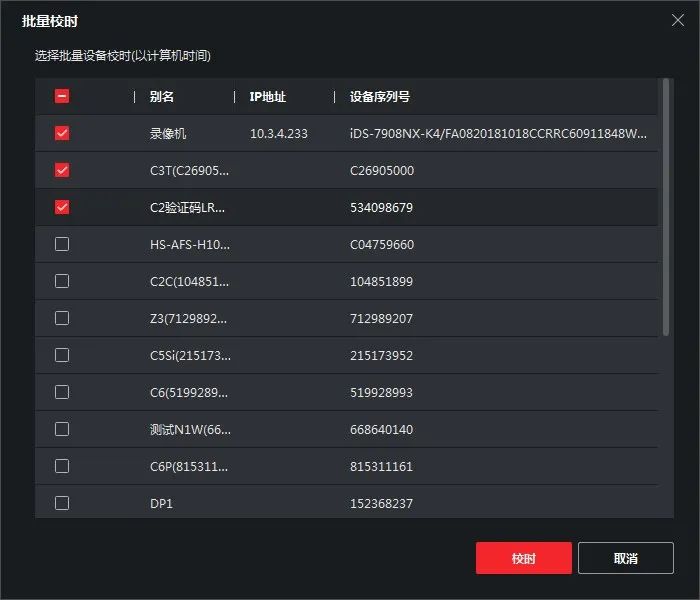Check the HS-AFS-H10 device checkbox
Image resolution: width=700 pixels, height=600 pixels.
pos(62,245)
